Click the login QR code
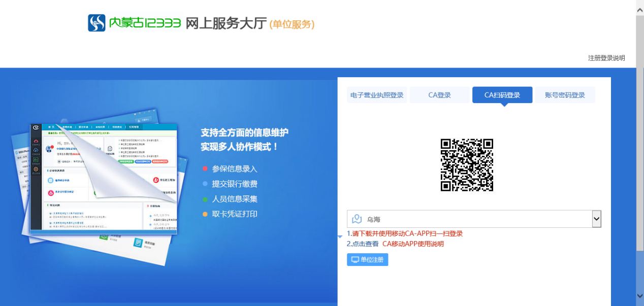This screenshot has width=644, height=306. click(467, 165)
